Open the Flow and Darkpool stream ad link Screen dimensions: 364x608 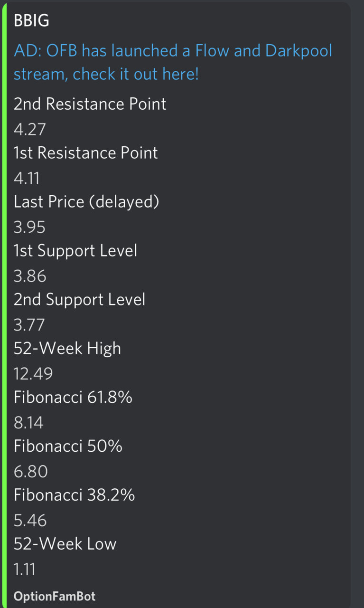coord(173,62)
